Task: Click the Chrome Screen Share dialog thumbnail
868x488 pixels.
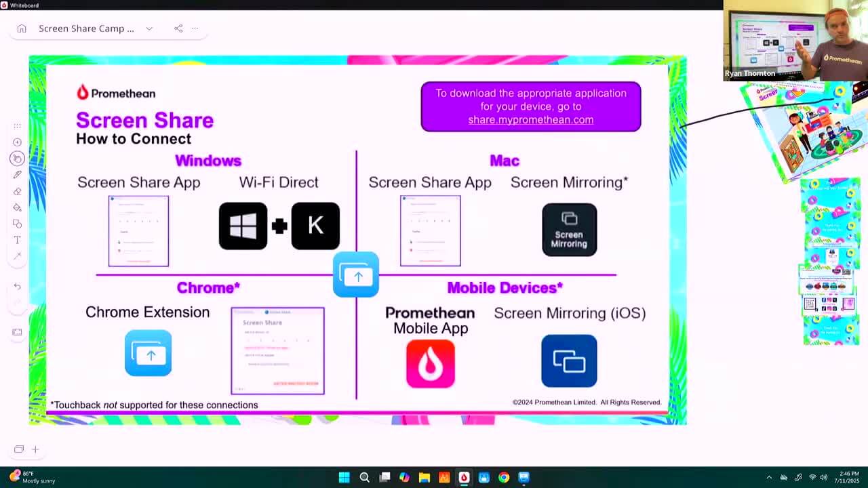Action: (277, 350)
